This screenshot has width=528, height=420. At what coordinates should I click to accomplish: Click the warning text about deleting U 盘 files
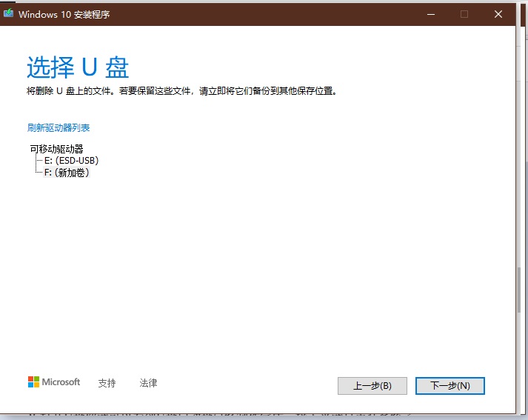point(182,91)
